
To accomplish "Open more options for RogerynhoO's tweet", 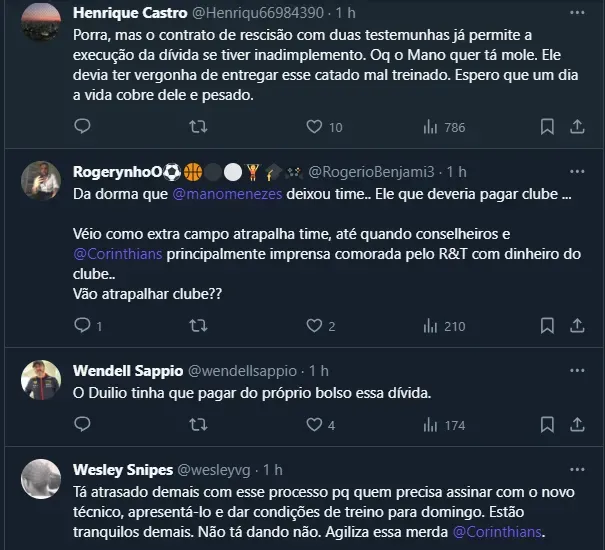I will [x=577, y=171].
